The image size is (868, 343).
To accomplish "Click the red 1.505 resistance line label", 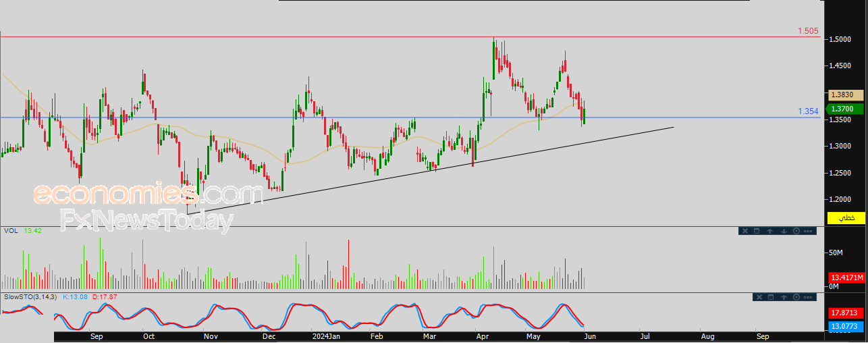I will [809, 31].
